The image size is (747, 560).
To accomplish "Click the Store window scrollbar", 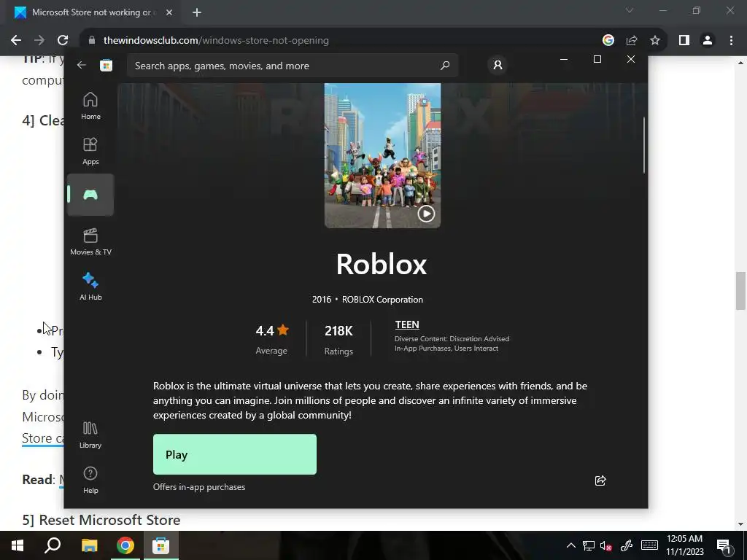I will tap(644, 145).
